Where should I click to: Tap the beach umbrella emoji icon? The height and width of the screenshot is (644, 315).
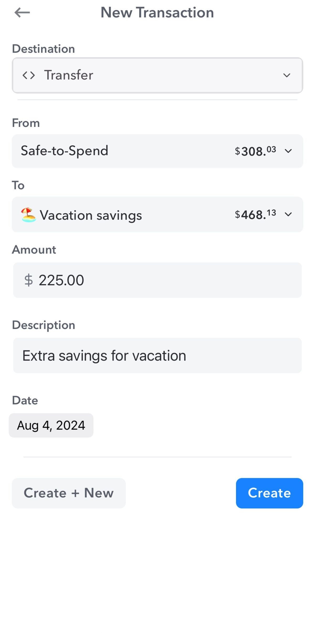28,215
